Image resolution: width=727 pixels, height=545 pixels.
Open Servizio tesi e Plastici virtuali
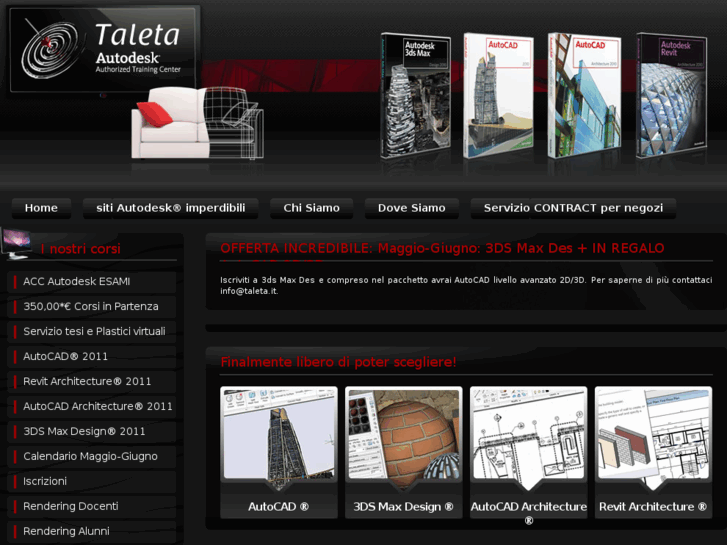92,332
